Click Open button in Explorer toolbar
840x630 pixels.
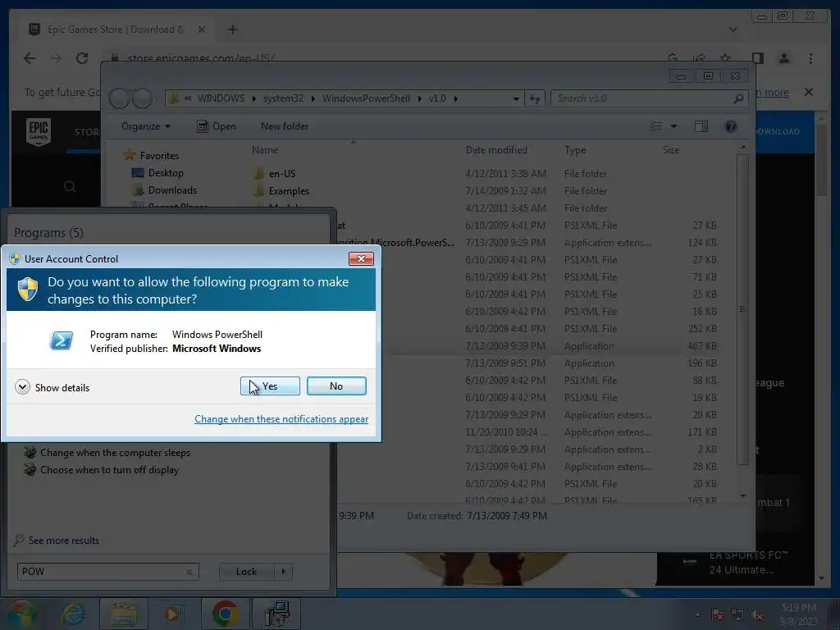tap(217, 126)
